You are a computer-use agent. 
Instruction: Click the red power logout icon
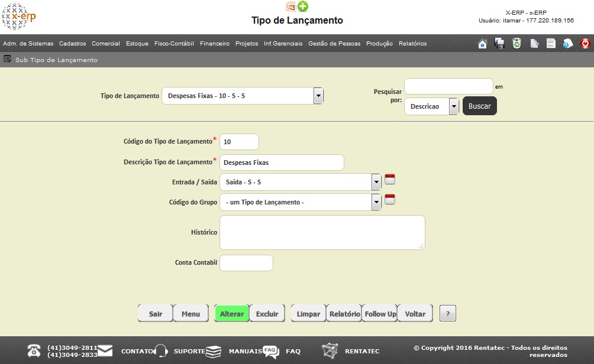(x=585, y=44)
